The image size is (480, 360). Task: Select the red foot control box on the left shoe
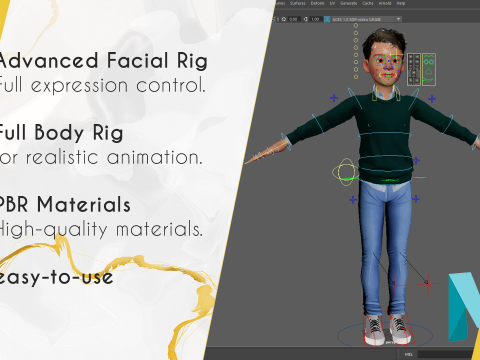(373, 329)
